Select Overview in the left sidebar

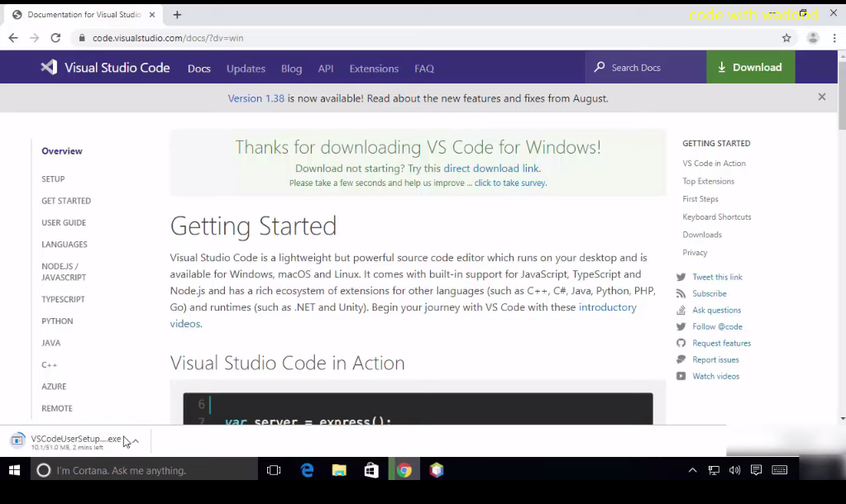[62, 151]
